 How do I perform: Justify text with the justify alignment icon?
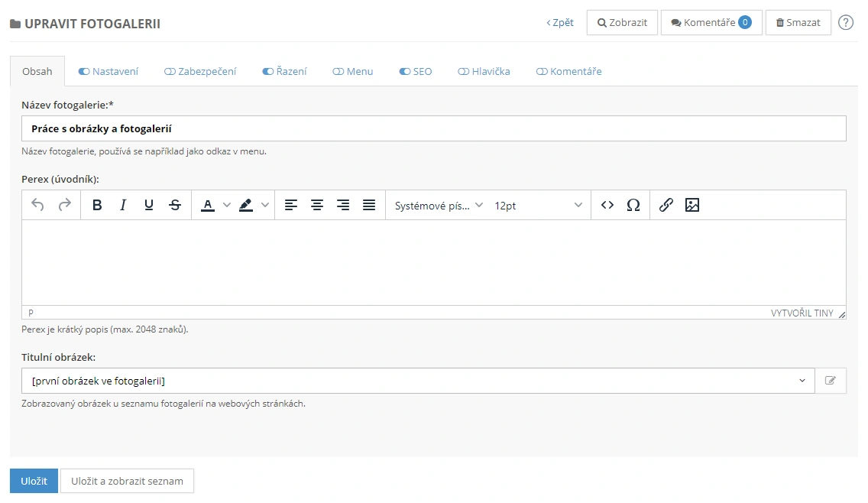[369, 205]
